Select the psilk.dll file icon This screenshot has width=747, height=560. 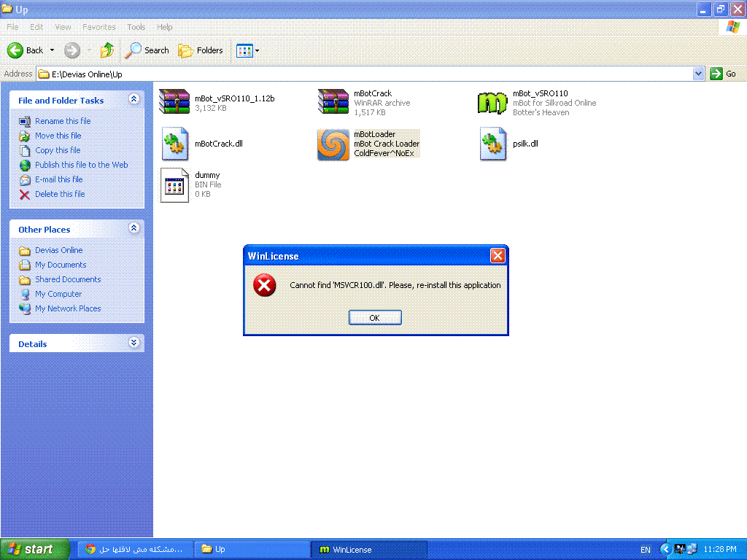493,144
